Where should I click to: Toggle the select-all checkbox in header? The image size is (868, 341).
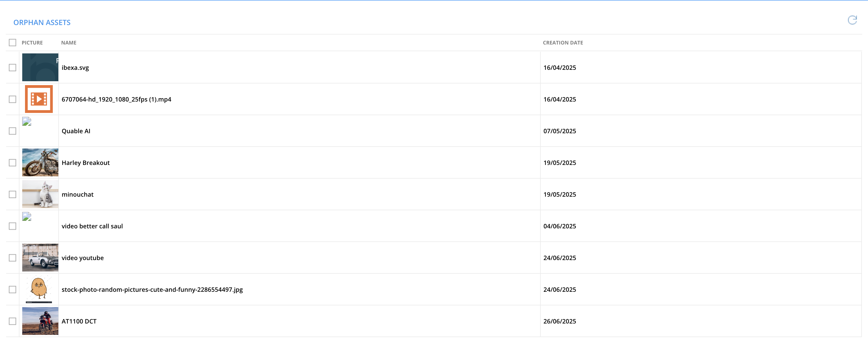tap(13, 43)
